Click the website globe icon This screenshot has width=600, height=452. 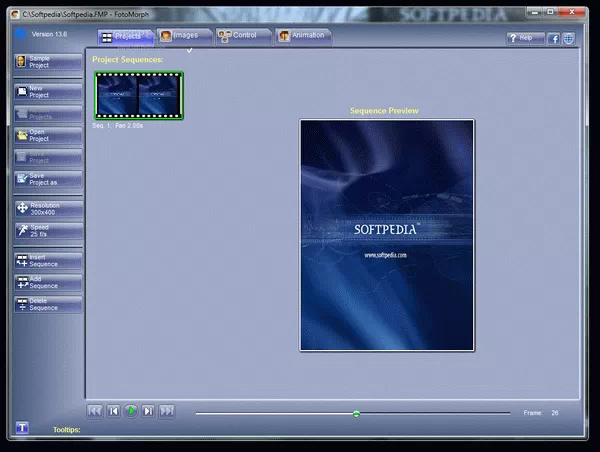(x=569, y=39)
